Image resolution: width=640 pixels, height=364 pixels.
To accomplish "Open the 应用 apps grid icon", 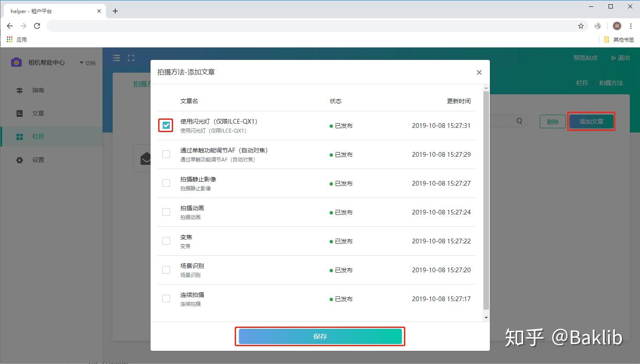I will point(10,40).
